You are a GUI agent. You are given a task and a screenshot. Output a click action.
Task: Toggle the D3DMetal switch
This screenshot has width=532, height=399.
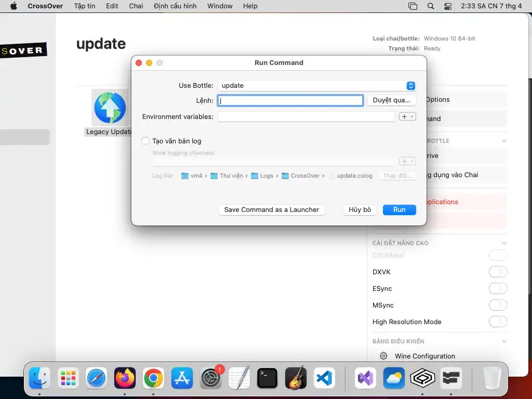pyautogui.click(x=498, y=255)
